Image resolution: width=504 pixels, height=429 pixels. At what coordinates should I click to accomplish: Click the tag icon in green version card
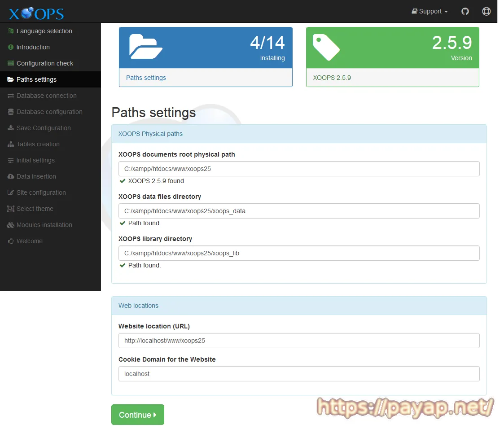coord(326,47)
